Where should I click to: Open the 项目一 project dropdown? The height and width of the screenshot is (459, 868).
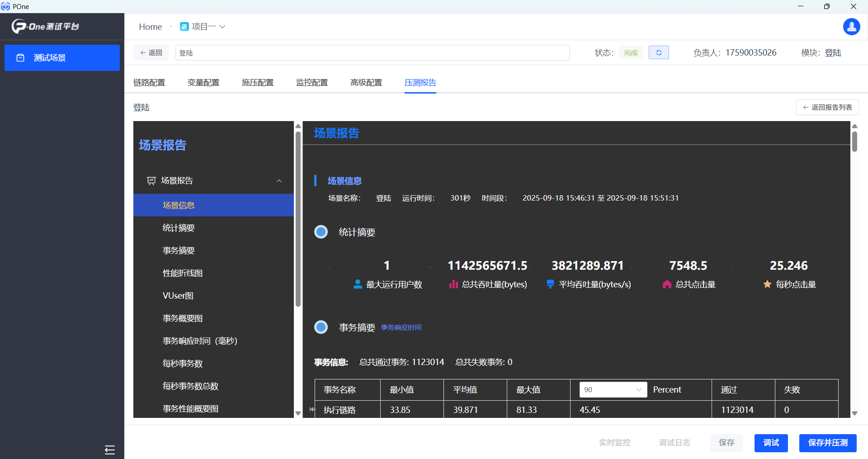pyautogui.click(x=203, y=27)
